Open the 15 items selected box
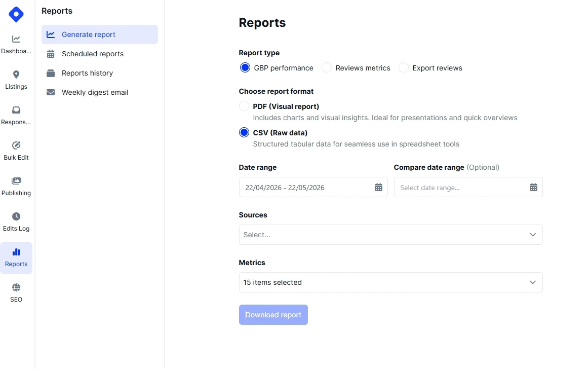This screenshot has height=369, width=588. tap(391, 282)
